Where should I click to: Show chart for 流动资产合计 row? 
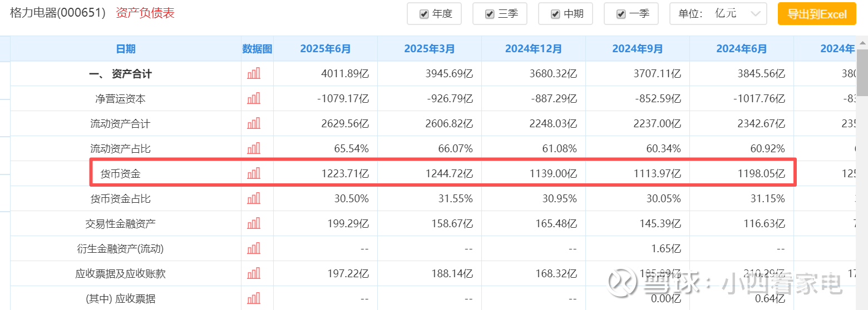point(254,123)
